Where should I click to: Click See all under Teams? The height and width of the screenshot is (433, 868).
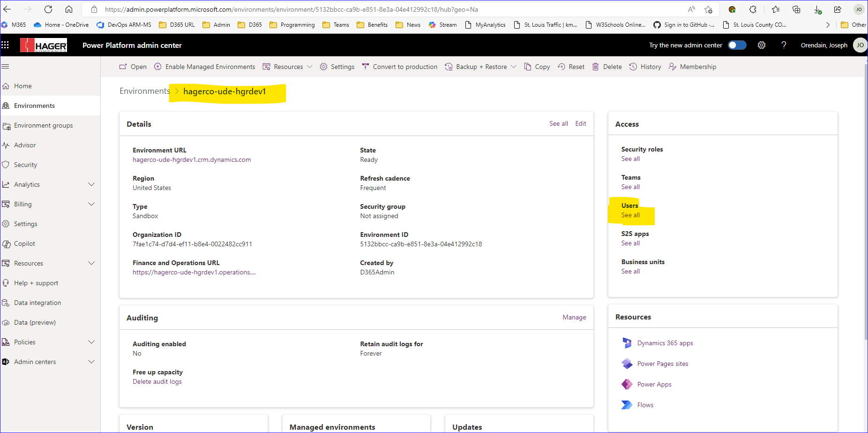(x=630, y=187)
